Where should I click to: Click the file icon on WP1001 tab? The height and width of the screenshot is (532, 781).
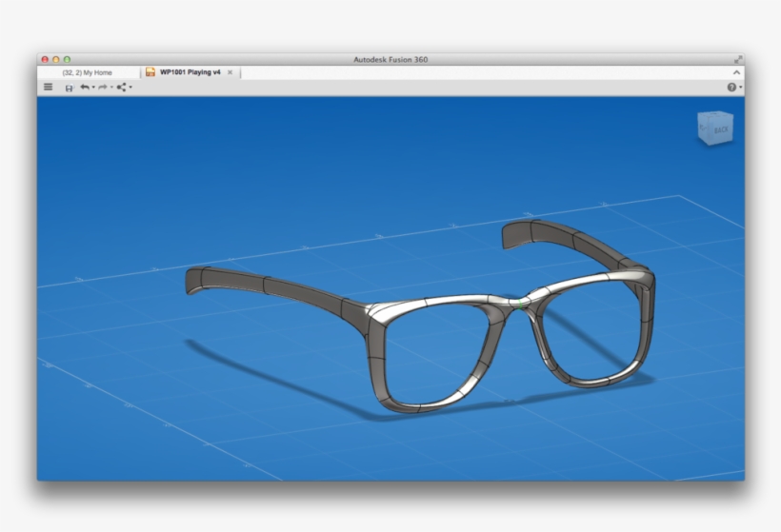pos(150,72)
